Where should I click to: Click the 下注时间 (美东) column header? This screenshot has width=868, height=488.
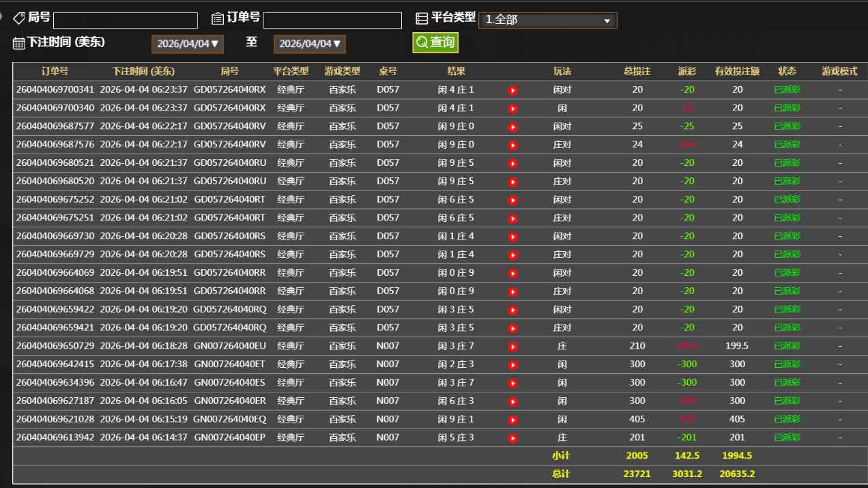tap(143, 71)
